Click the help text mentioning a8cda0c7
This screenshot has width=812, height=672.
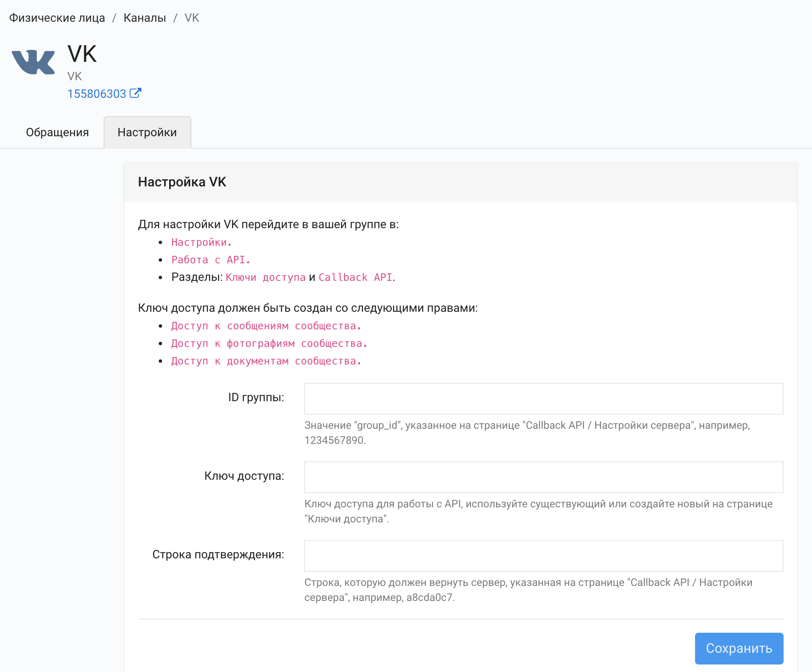(x=528, y=590)
